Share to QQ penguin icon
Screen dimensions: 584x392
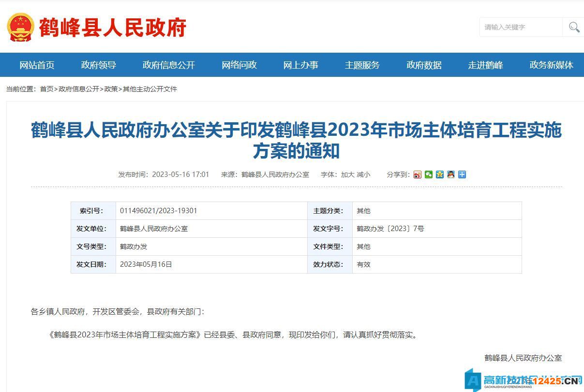pos(451,174)
